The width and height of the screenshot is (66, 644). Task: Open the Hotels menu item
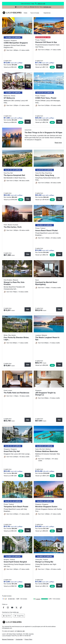(25, 13)
